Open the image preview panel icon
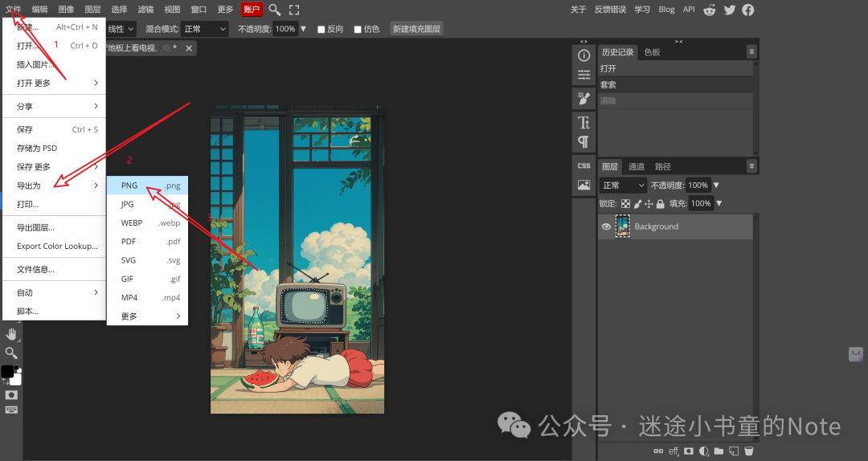Viewport: 868px width, 461px height. point(583,185)
